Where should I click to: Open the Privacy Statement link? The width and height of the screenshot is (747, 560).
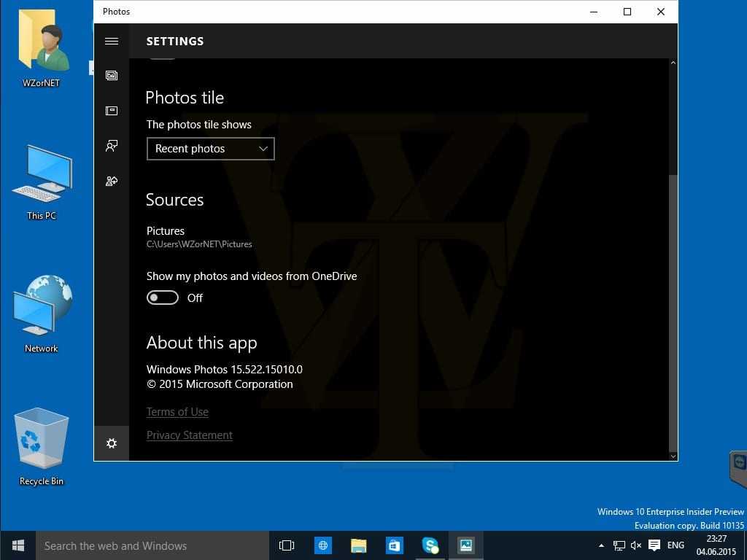pyautogui.click(x=189, y=435)
